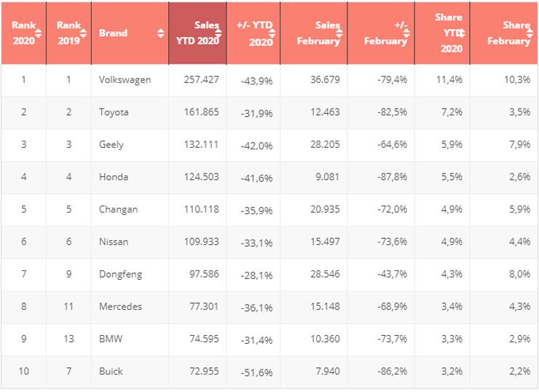539x392 pixels.
Task: Click Buick in the last row
Action: click(x=111, y=372)
